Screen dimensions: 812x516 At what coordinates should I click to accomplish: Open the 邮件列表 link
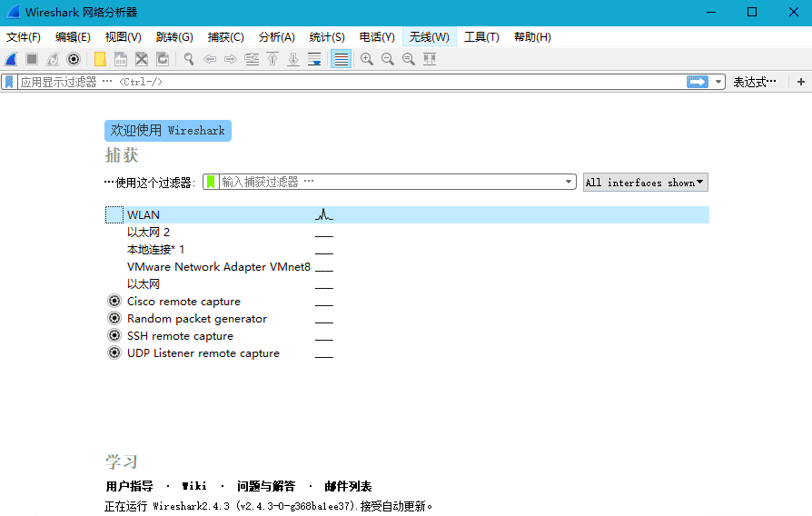348,486
